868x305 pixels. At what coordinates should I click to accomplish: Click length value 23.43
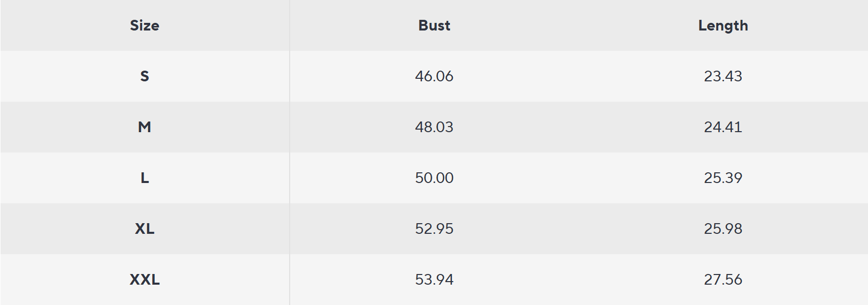point(723,76)
